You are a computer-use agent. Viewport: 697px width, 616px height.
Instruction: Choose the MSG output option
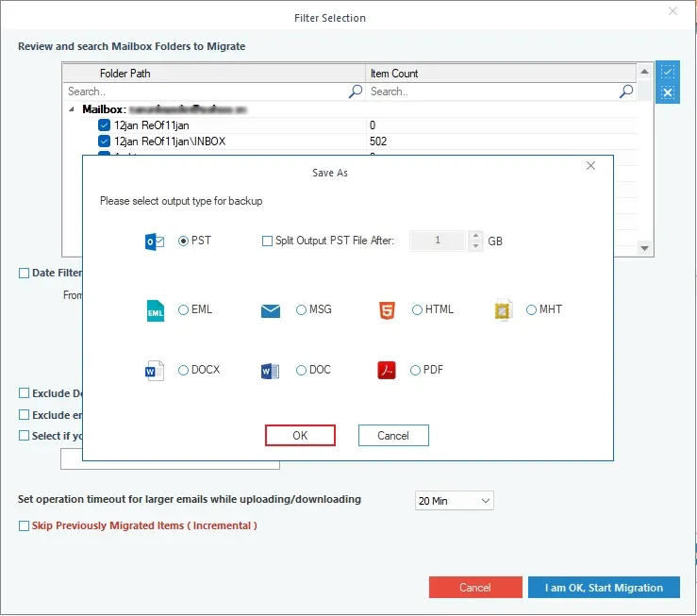(x=301, y=309)
